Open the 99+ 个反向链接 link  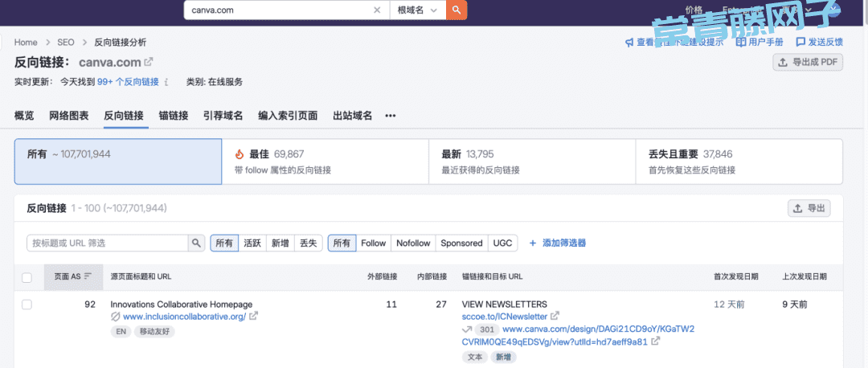pyautogui.click(x=128, y=82)
